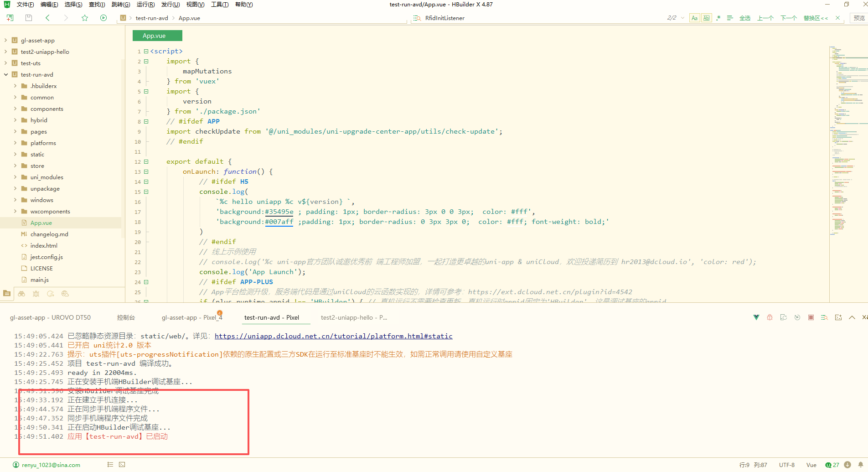
Task: Click the run play icon in toolbar
Action: coord(103,18)
